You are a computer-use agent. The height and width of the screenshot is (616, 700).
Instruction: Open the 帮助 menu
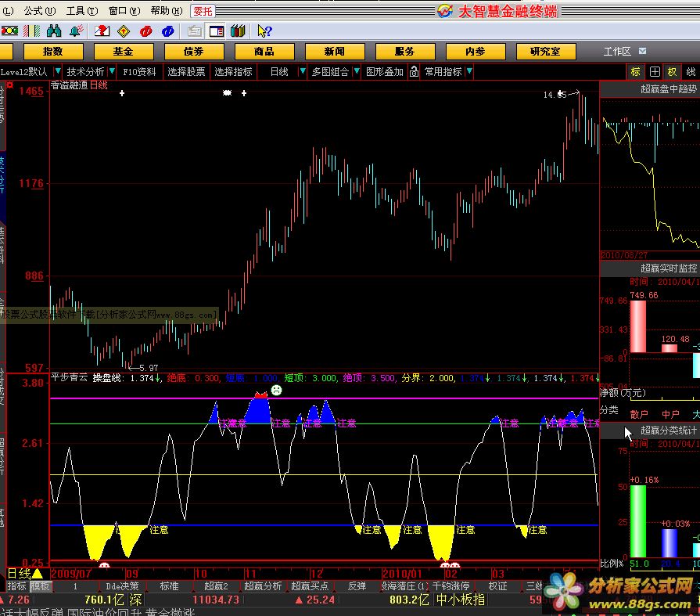(166, 10)
